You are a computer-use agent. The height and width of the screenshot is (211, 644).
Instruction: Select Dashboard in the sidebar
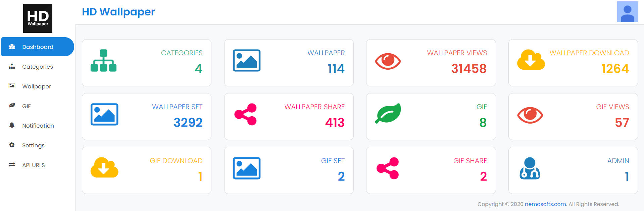[38, 47]
